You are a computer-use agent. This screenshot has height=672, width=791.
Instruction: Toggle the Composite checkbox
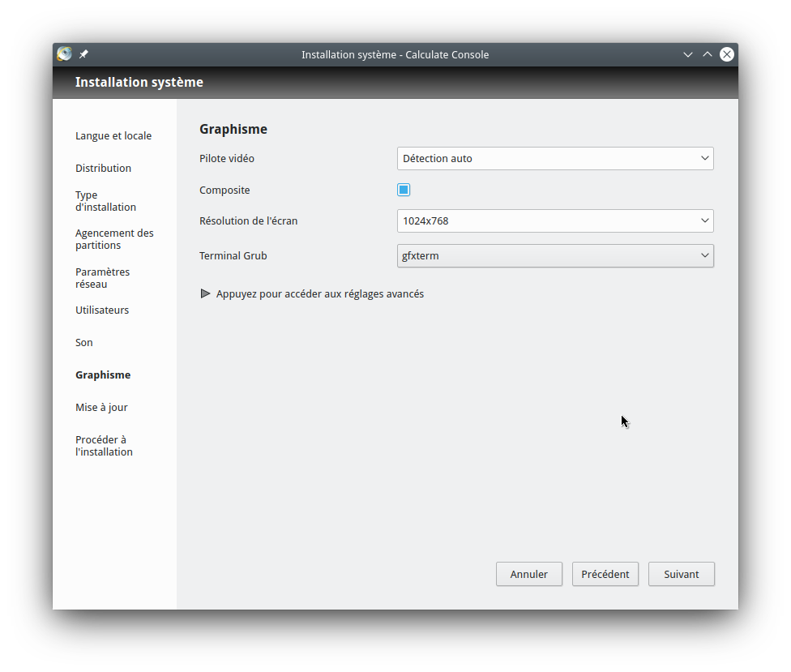(x=404, y=190)
